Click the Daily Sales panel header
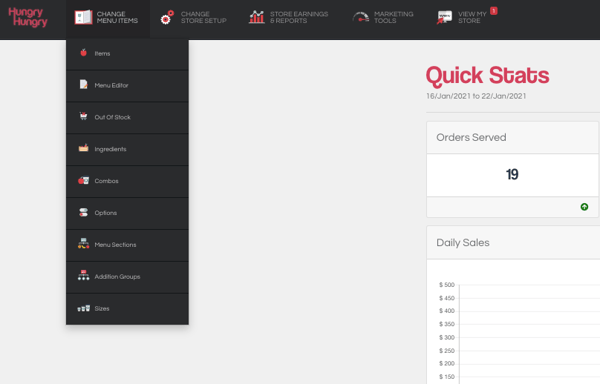This screenshot has height=384, width=600. point(513,242)
